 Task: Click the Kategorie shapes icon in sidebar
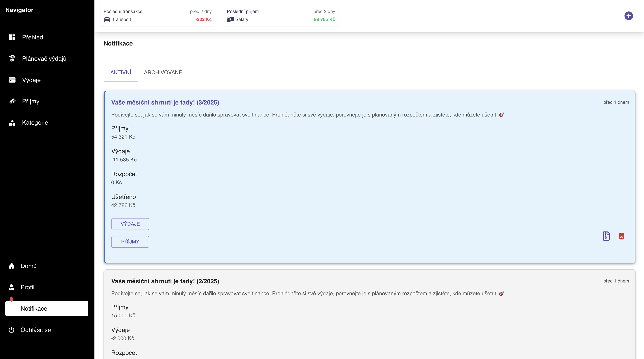[12, 123]
